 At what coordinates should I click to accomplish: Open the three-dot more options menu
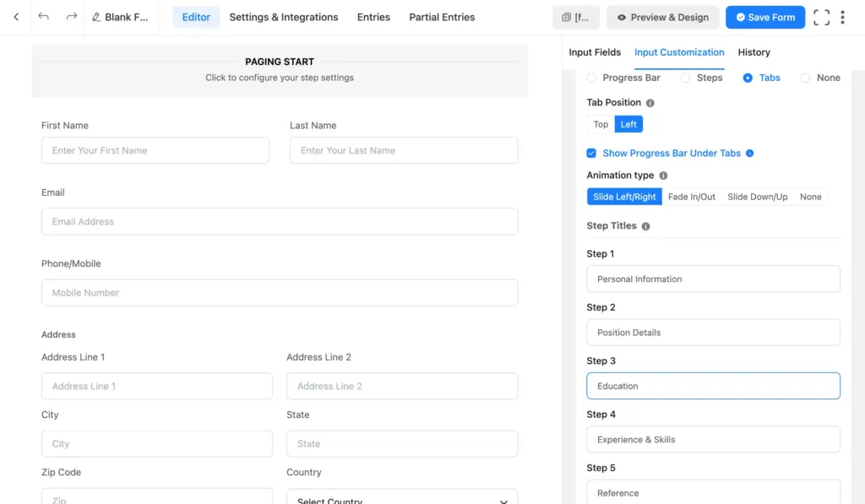(x=842, y=17)
